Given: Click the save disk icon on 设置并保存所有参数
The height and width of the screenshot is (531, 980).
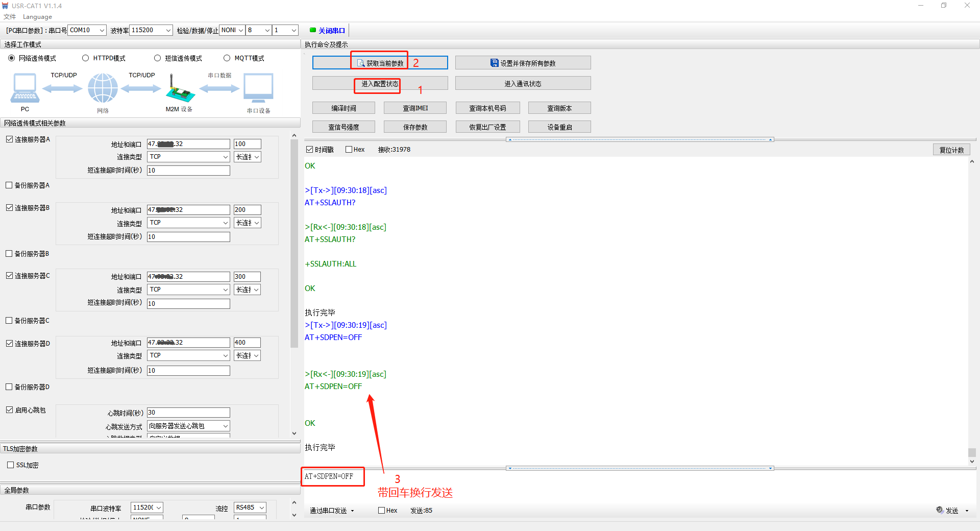Looking at the screenshot, I should click(494, 63).
